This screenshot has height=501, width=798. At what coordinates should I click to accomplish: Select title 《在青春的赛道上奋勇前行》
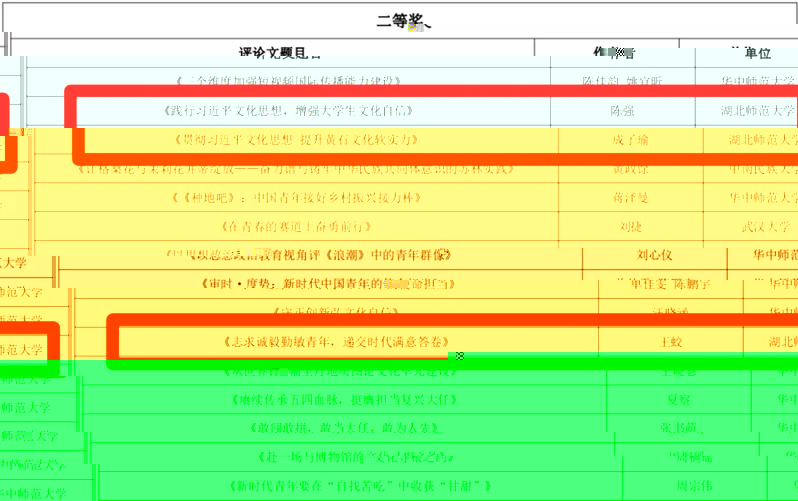point(296,227)
